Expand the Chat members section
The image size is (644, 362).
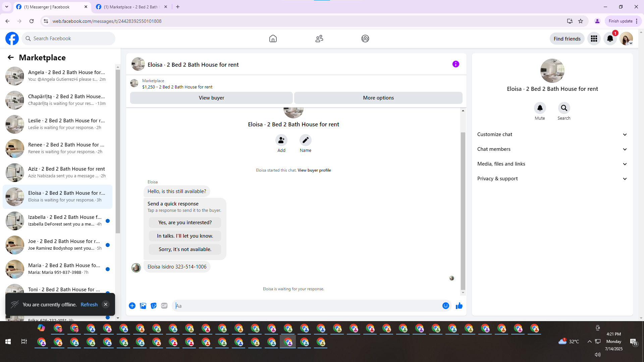[552, 149]
